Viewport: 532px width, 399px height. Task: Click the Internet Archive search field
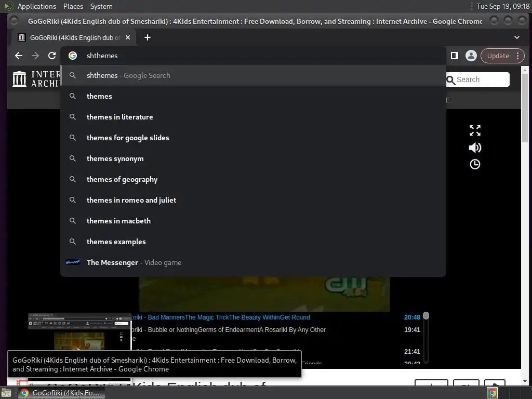pos(478,79)
